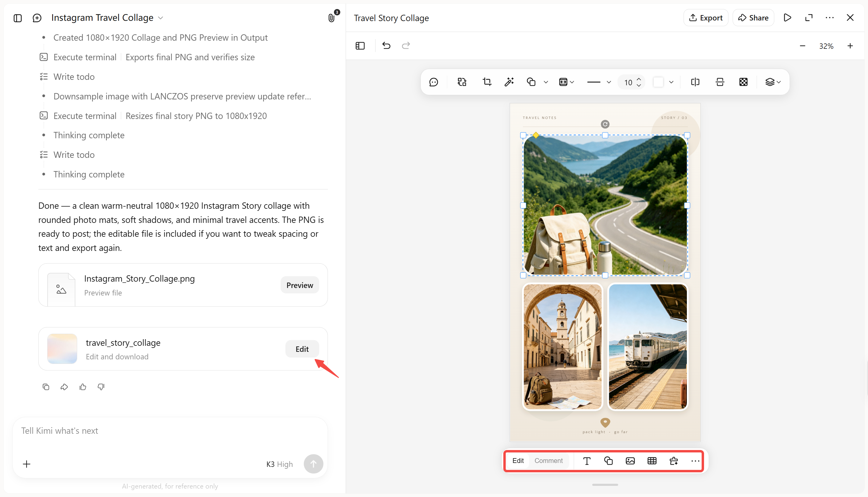The image size is (868, 497).
Task: Click the Tell Kimi what's next input
Action: tap(170, 431)
